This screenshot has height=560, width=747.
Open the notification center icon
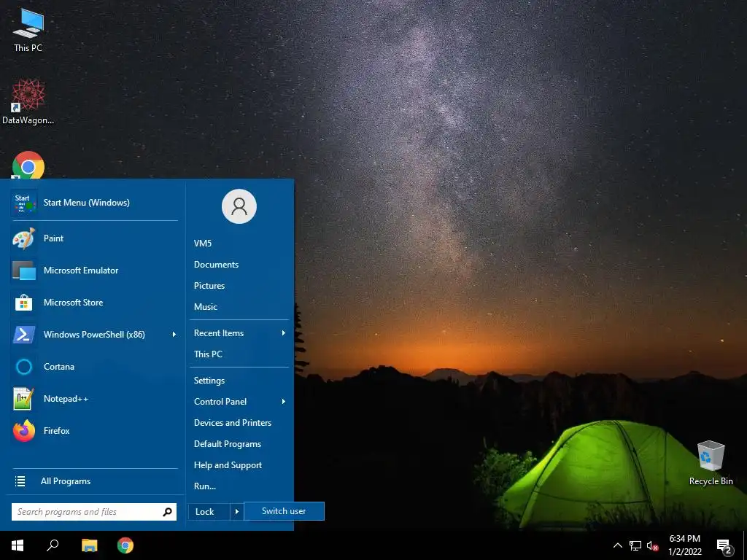click(x=724, y=546)
